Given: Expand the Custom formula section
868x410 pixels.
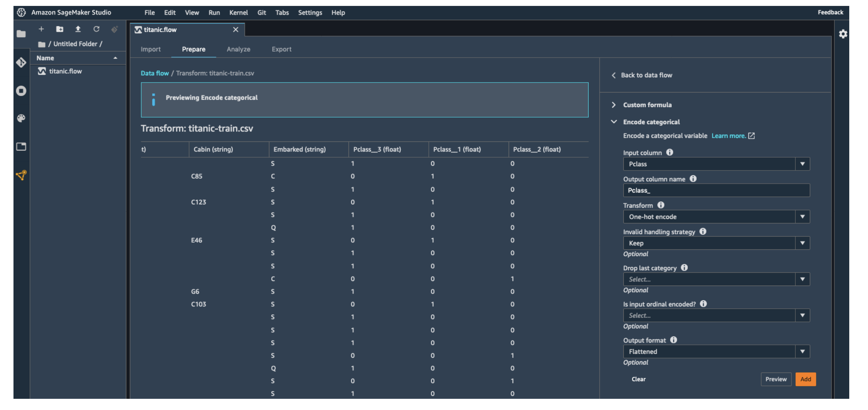Looking at the screenshot, I should coord(614,105).
